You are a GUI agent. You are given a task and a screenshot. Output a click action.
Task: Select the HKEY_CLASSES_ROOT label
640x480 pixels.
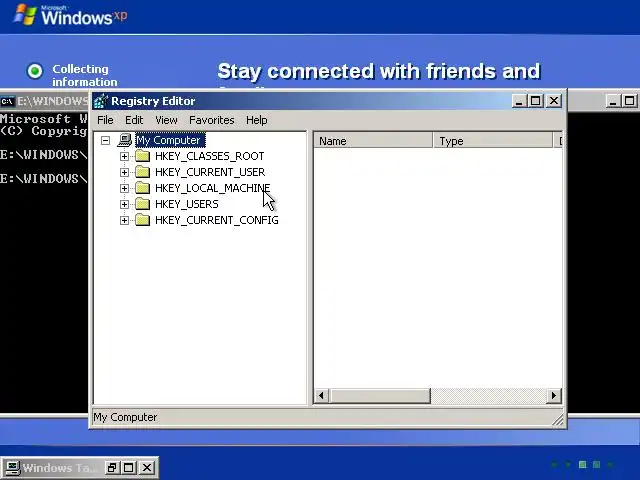click(x=209, y=156)
